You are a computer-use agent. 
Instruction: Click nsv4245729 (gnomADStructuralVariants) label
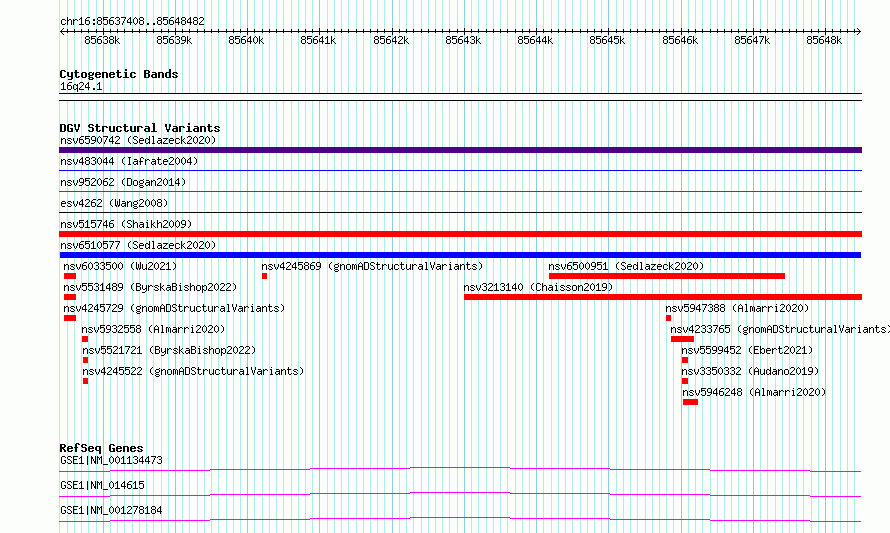coord(174,308)
